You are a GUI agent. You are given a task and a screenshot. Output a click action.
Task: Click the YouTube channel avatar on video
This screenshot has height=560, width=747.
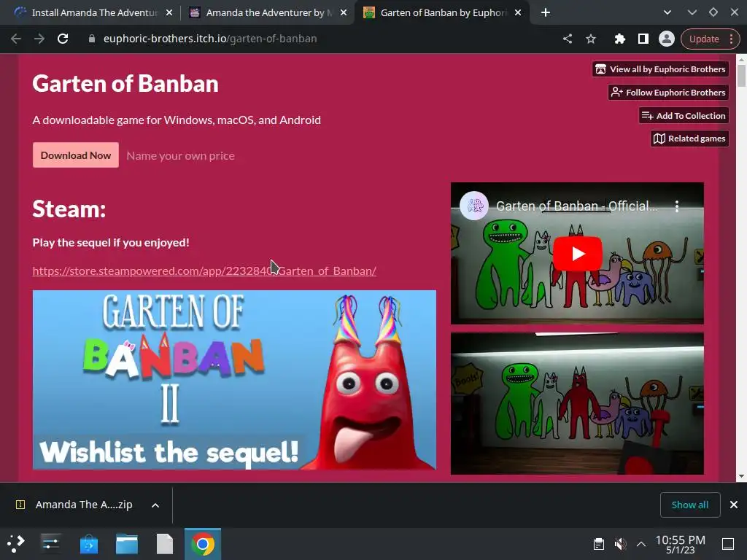[x=474, y=206]
